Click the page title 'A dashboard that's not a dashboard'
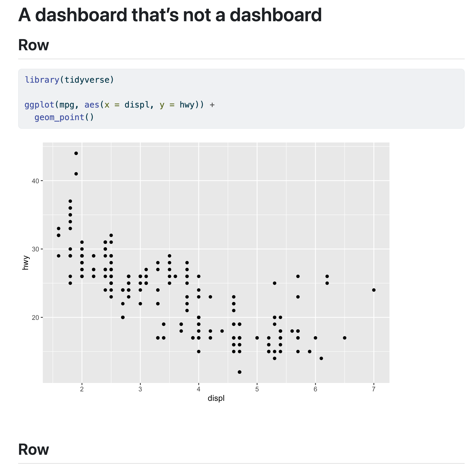The height and width of the screenshot is (476, 475). point(170,15)
